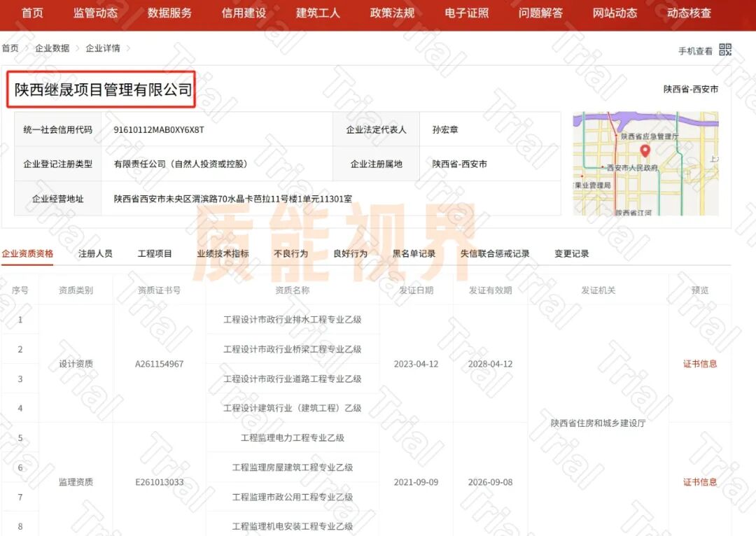Click the QR code icon for mobile view
Viewport: 756px width, 536px height.
pyautogui.click(x=725, y=50)
